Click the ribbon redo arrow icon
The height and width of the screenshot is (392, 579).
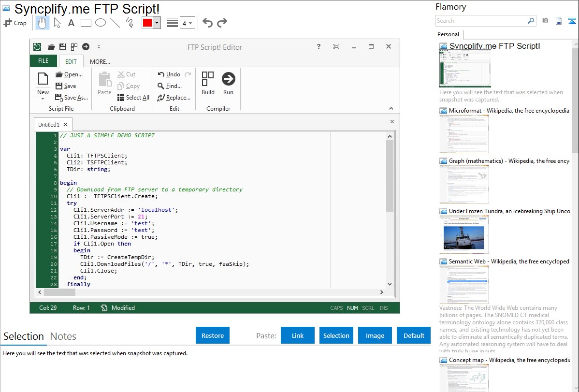(x=188, y=74)
